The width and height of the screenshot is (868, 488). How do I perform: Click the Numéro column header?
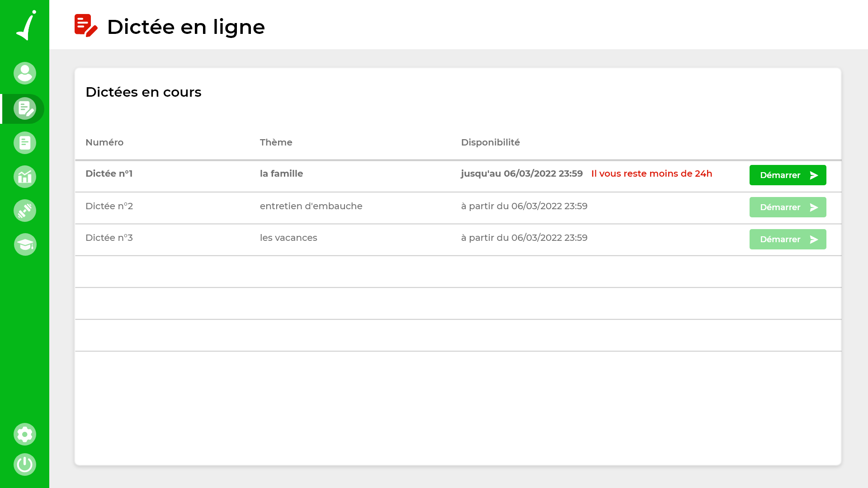[104, 142]
